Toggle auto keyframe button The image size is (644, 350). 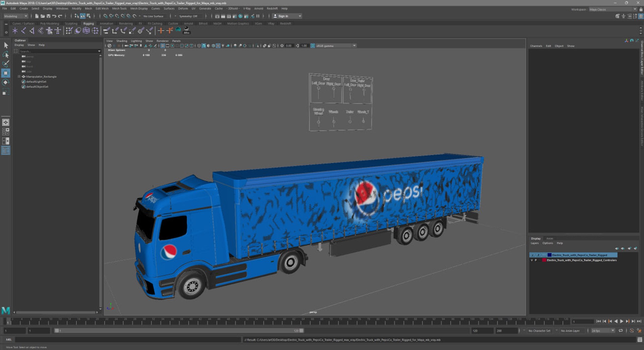[632, 331]
